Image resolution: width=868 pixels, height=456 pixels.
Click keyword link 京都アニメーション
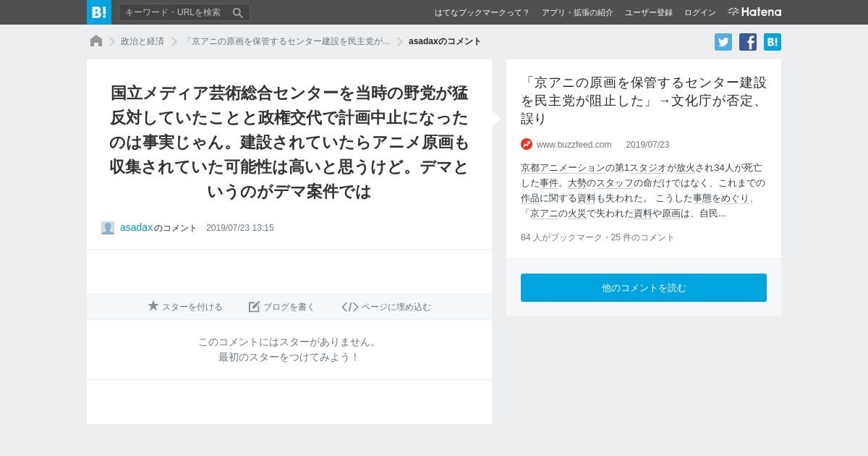coord(563,168)
